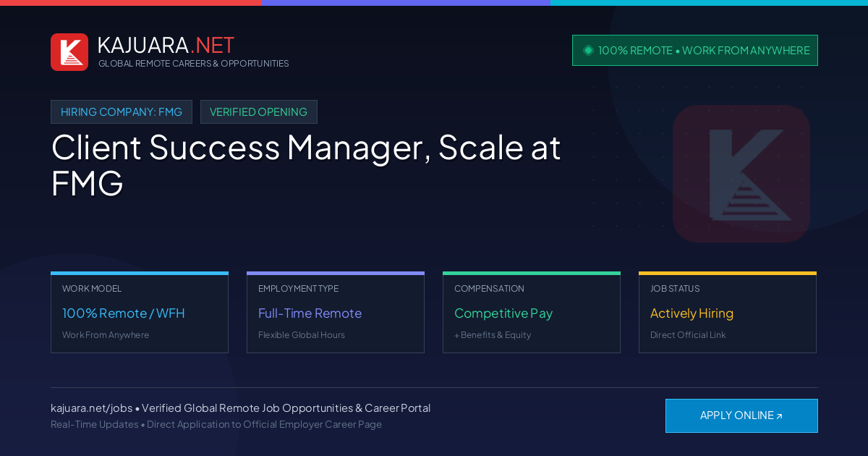Click the Competitive Pay text
Image resolution: width=868 pixels, height=456 pixels.
coord(503,313)
